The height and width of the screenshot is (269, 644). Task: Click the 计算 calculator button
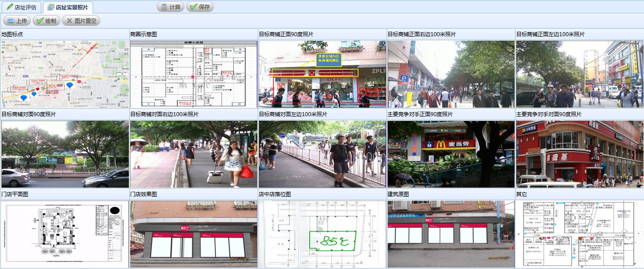[171, 7]
